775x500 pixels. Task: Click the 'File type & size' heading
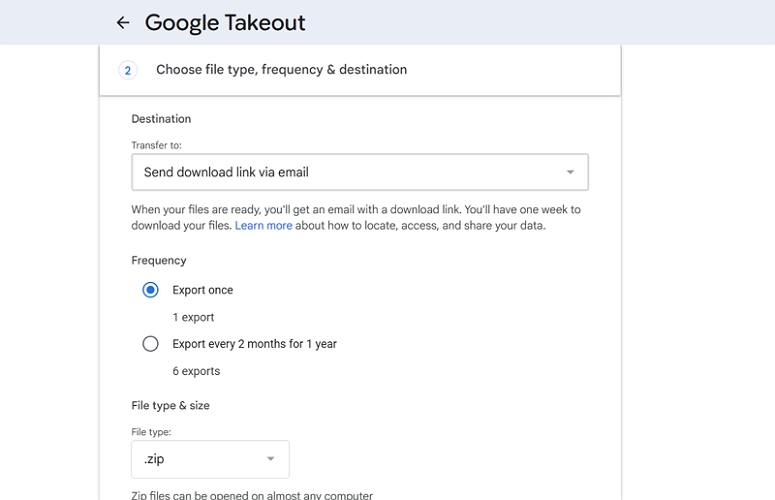click(171, 406)
